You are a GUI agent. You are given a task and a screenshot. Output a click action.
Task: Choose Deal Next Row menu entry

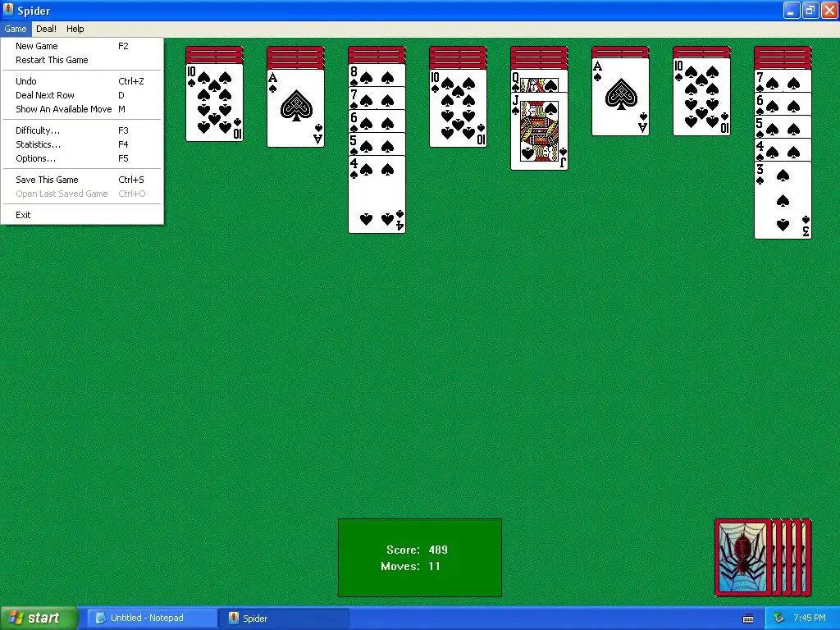click(82, 95)
